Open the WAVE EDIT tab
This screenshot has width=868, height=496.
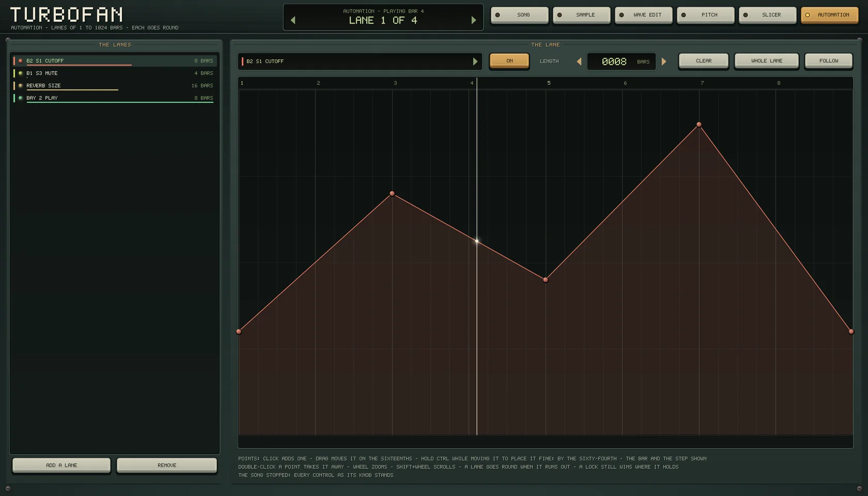coord(643,15)
